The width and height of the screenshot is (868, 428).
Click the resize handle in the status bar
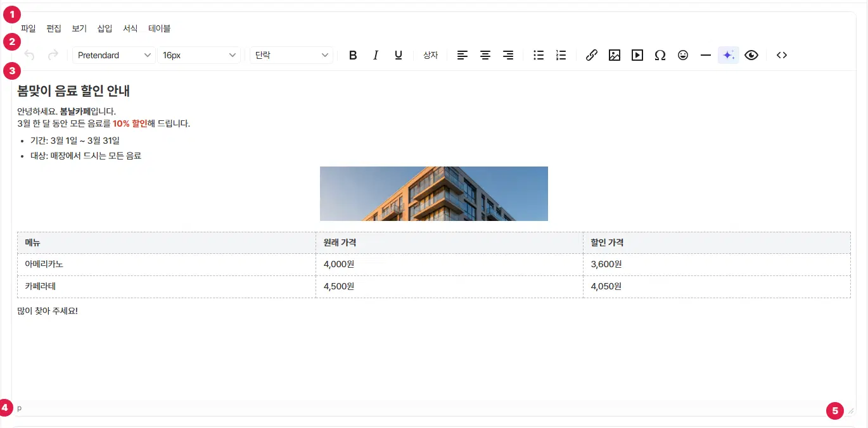pyautogui.click(x=851, y=411)
